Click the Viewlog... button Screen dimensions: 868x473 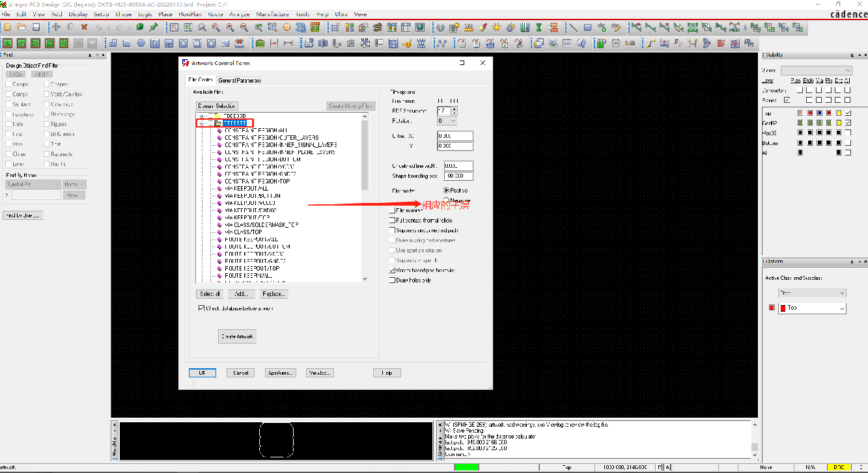320,373
